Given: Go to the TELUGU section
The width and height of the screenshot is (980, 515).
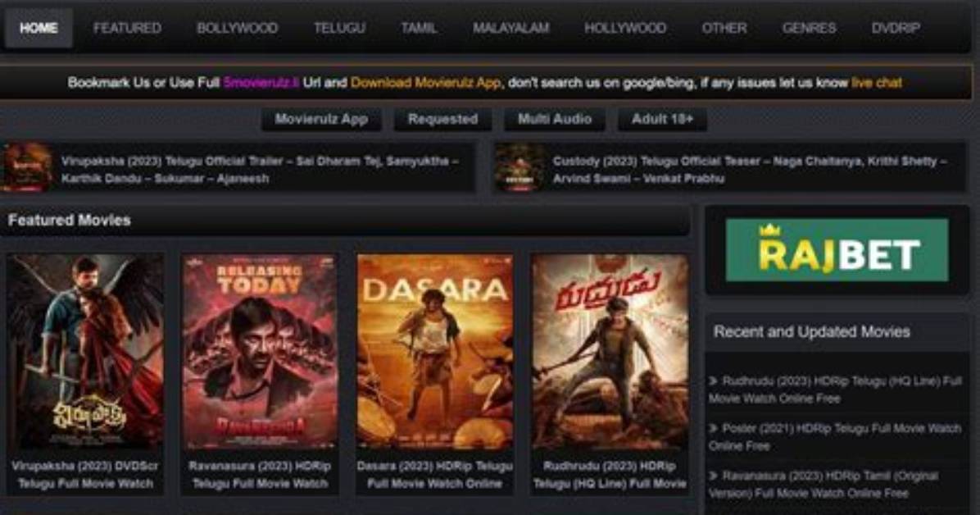Looking at the screenshot, I should click(x=339, y=28).
